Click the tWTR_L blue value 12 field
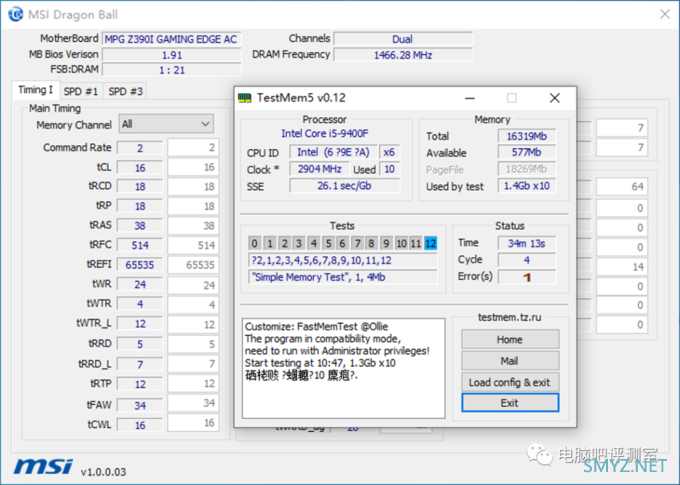 point(140,324)
